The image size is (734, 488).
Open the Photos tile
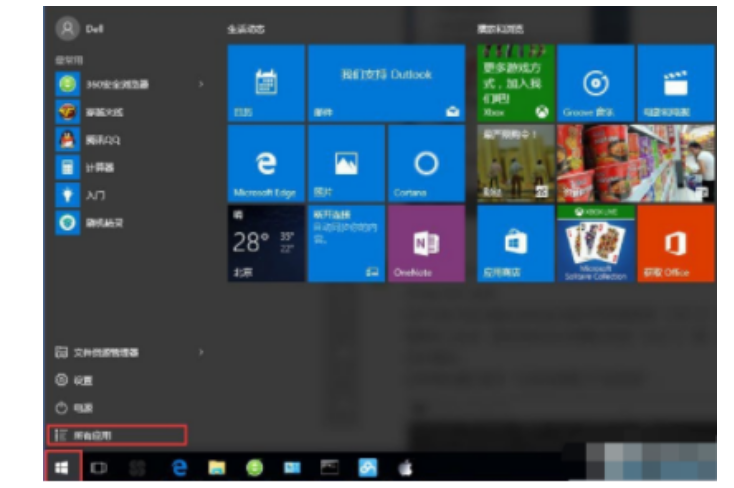[346, 163]
